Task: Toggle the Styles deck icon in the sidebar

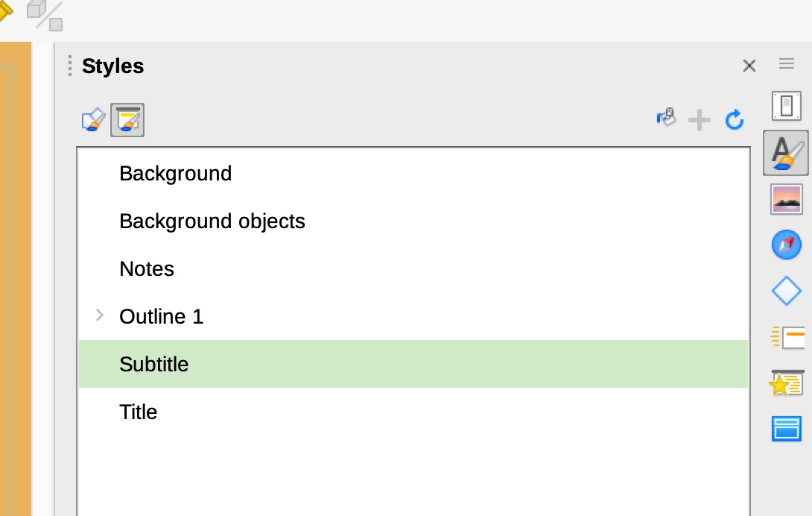Action: [x=786, y=153]
